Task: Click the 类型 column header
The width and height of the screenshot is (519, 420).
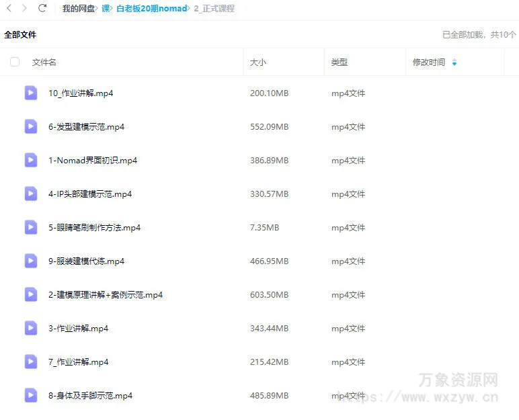Action: click(x=340, y=62)
